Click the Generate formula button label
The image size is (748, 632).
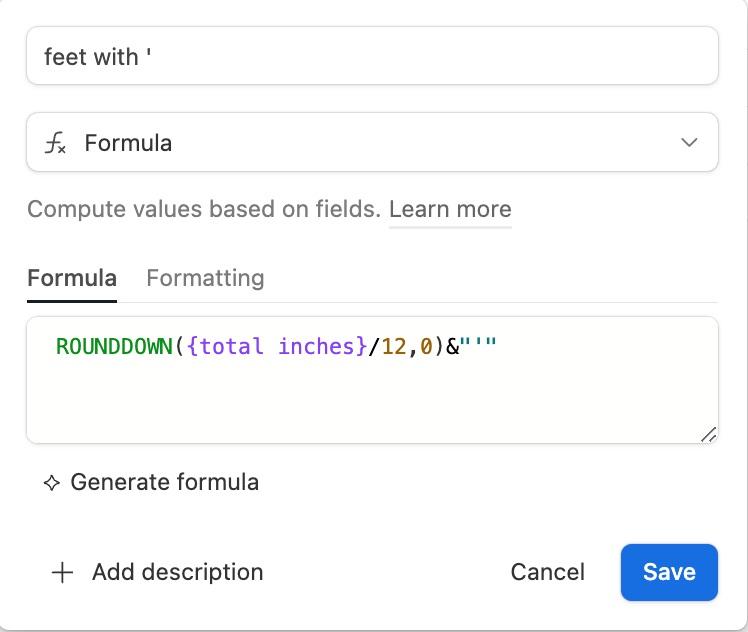(165, 482)
